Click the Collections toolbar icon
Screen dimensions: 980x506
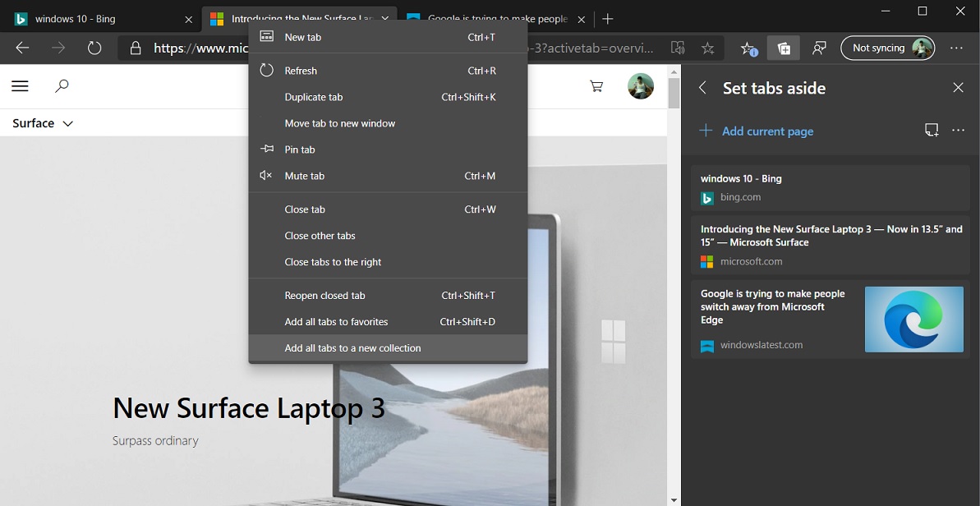point(784,48)
